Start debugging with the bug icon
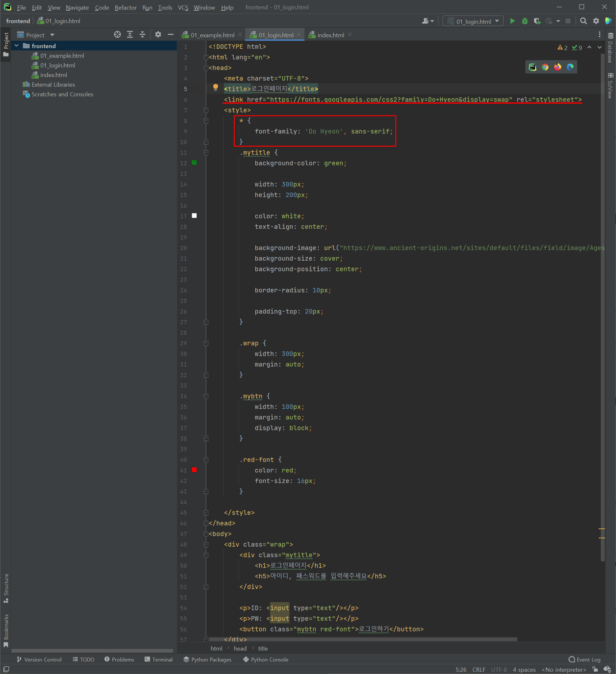 (524, 21)
